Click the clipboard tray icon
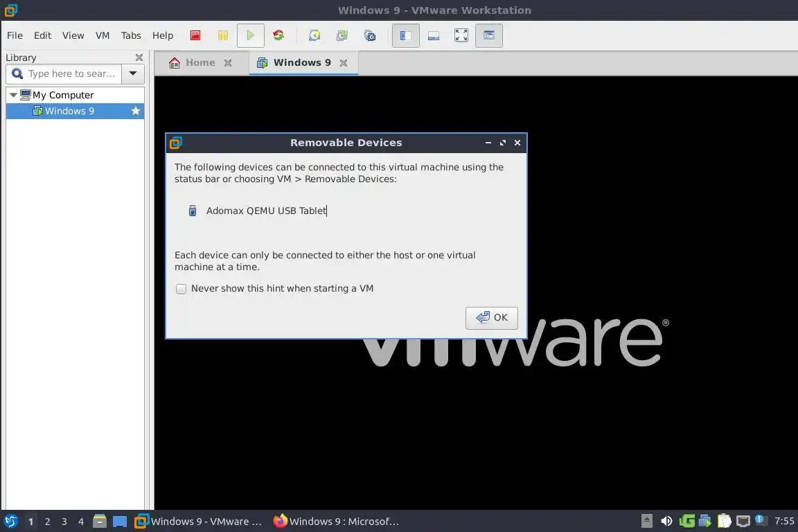The width and height of the screenshot is (798, 532). coord(724,521)
